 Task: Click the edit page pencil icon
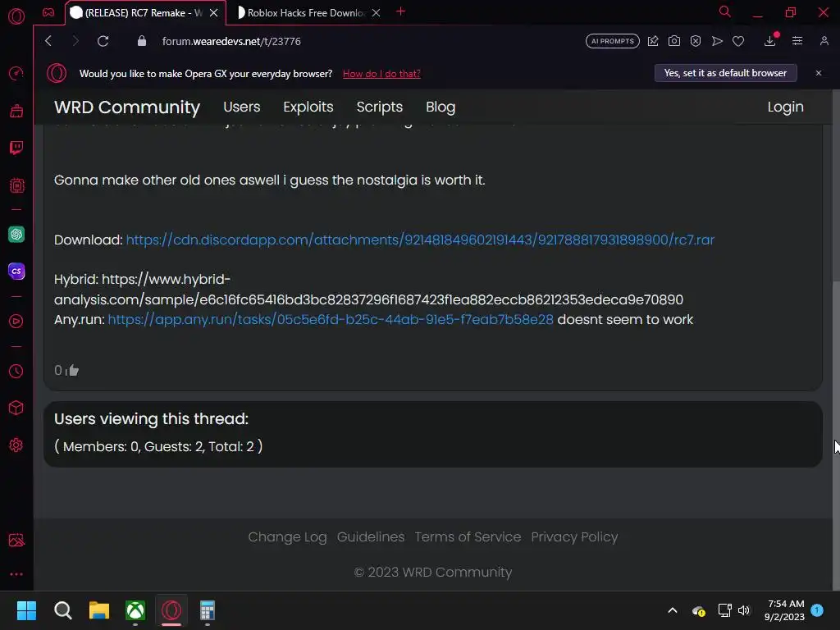652,41
